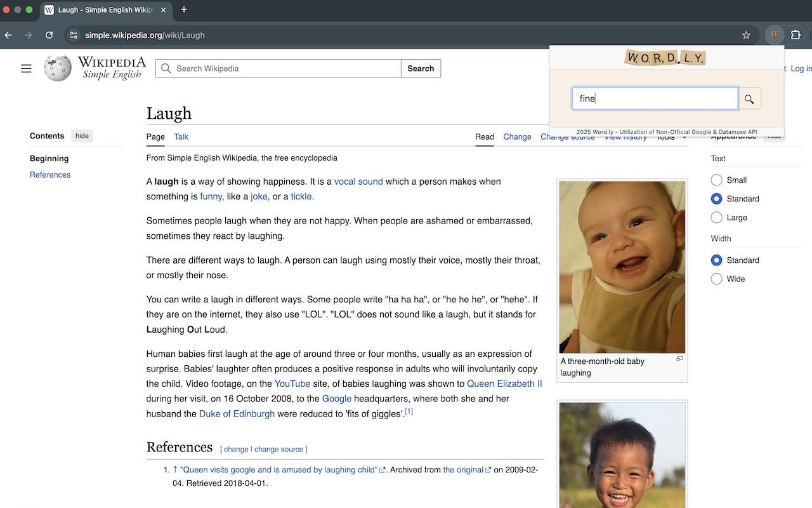Hide the Contents sidebar
This screenshot has width=812, height=508.
82,135
